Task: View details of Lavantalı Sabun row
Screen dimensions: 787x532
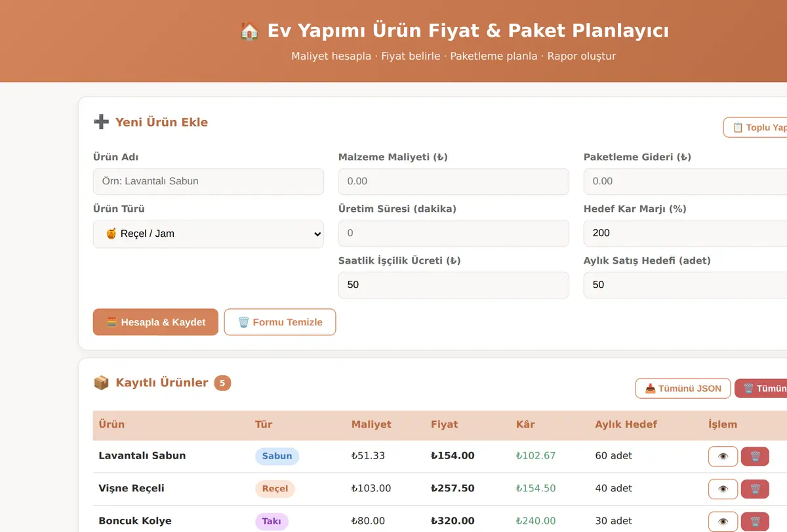Action: [723, 456]
